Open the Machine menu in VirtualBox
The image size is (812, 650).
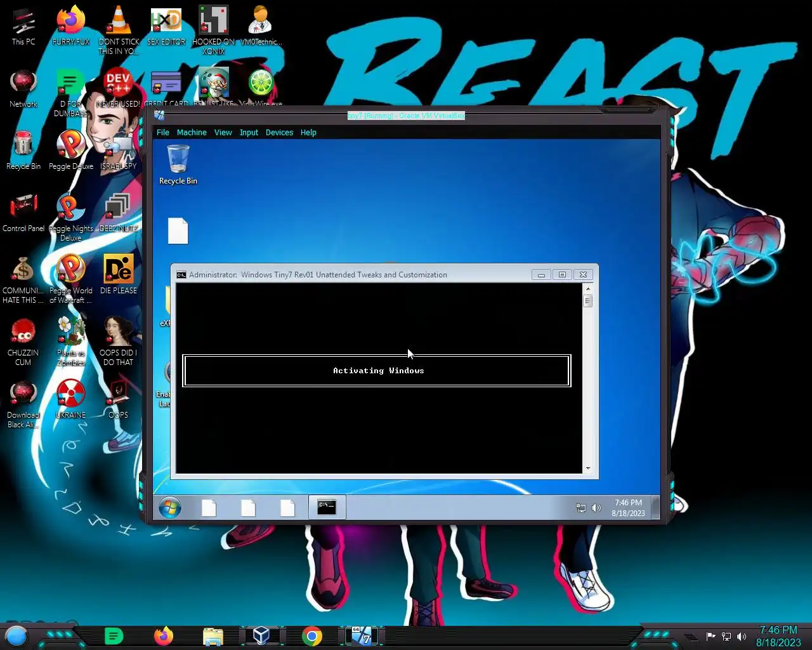tap(192, 133)
